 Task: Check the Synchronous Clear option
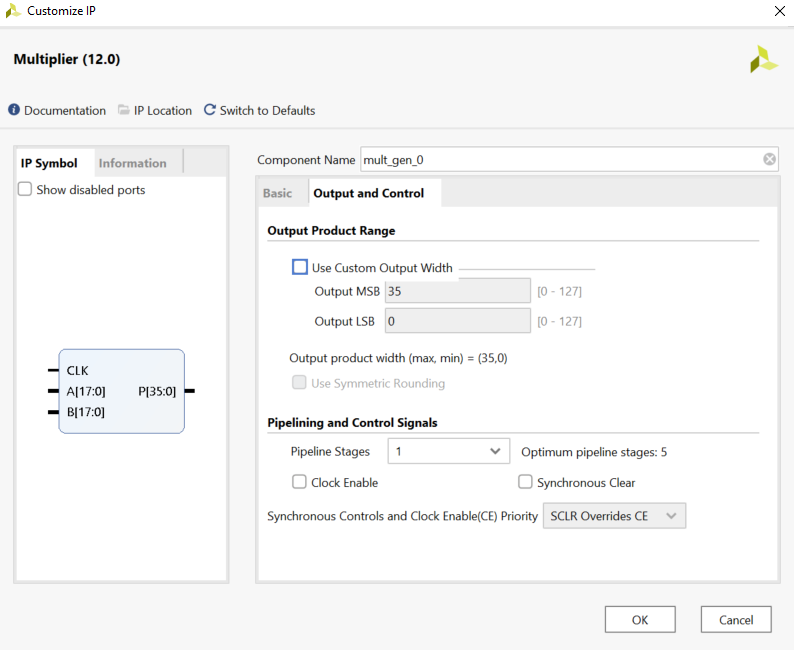pos(525,482)
